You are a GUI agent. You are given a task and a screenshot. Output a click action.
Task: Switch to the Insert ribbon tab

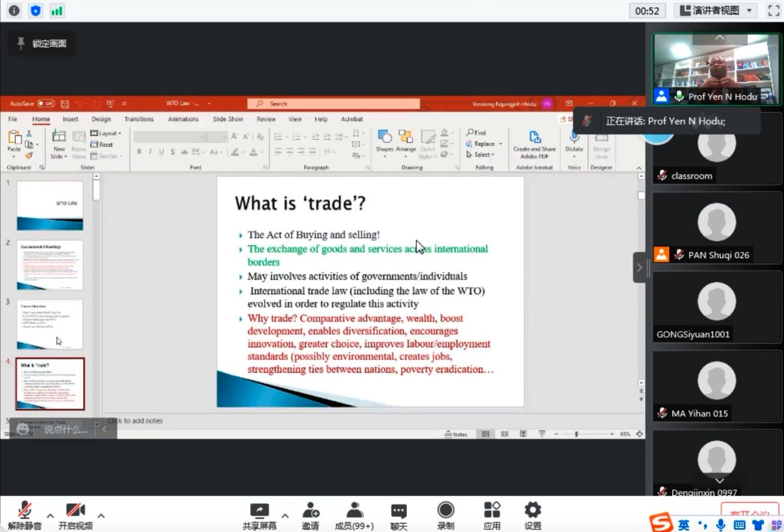coord(70,119)
